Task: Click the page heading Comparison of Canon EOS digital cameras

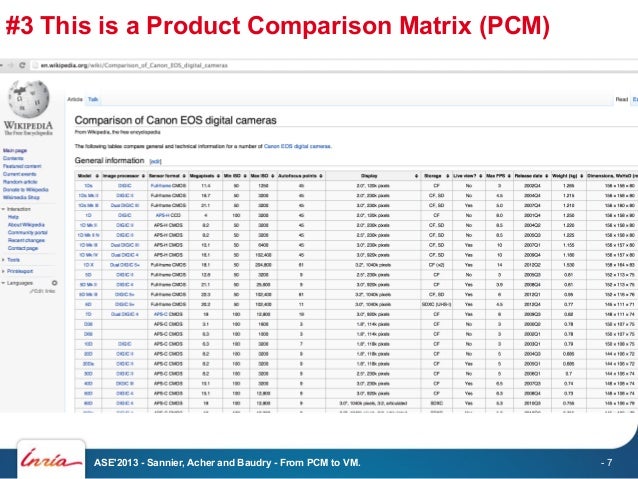Action: [175, 120]
